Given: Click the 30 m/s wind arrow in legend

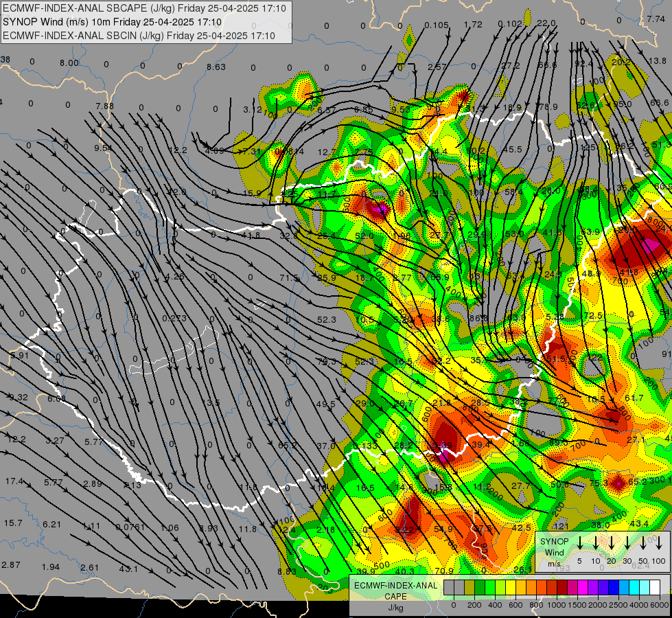Looking at the screenshot, I should (x=627, y=542).
